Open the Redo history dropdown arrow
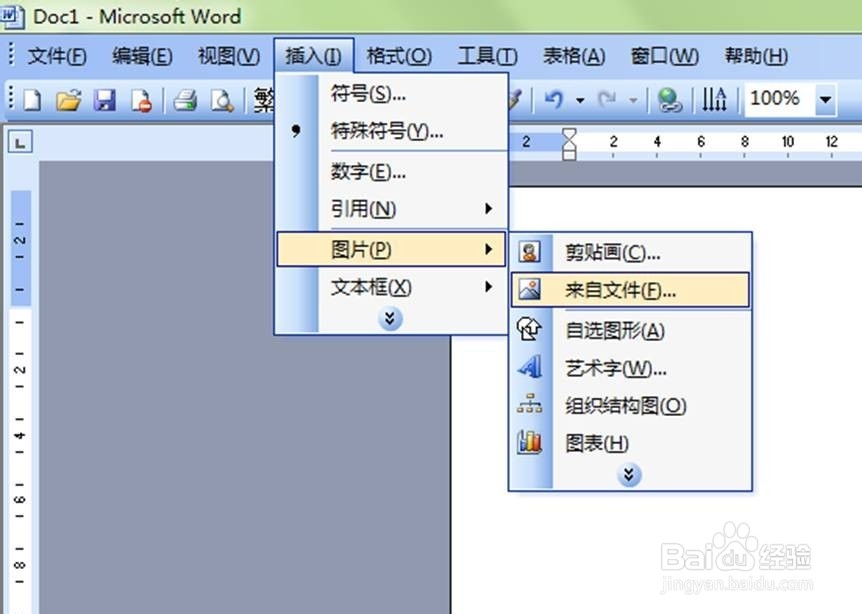 click(x=633, y=100)
